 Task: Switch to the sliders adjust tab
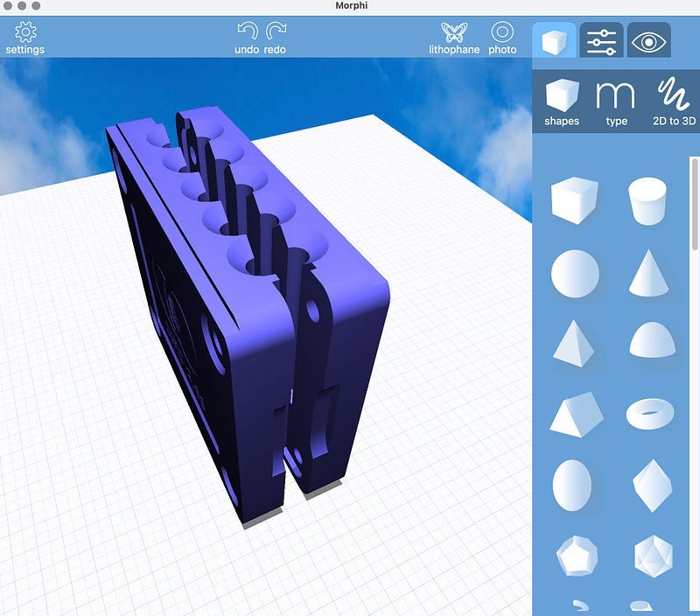click(601, 40)
